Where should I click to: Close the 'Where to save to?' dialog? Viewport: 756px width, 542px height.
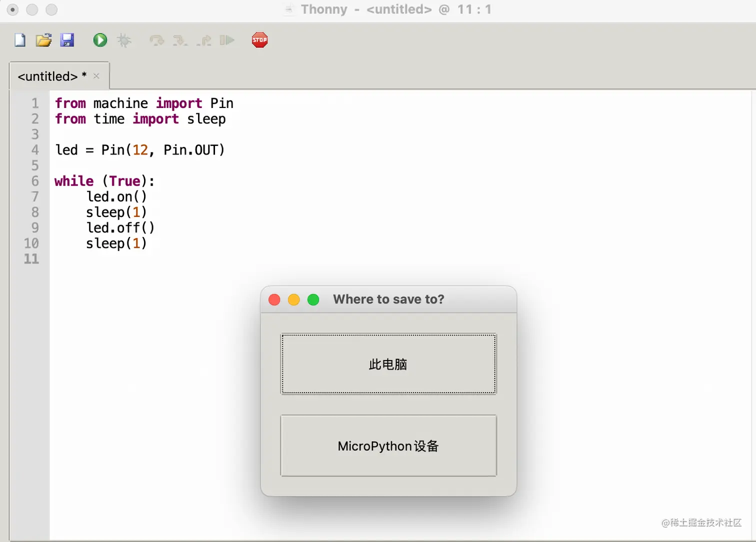274,299
